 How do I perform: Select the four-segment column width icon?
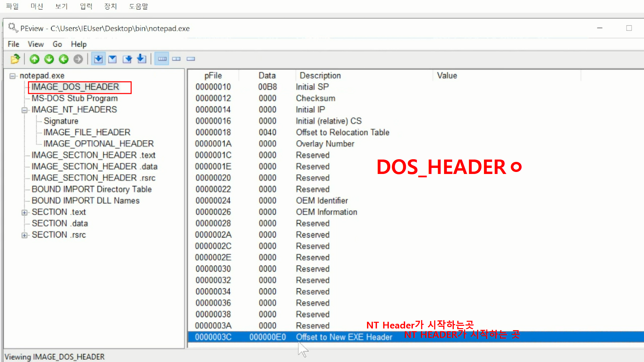click(x=162, y=59)
